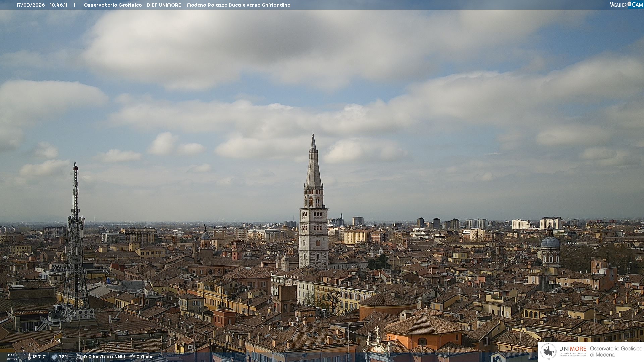Click the humidity water droplets icon
Screen dimensions: 644x362
(x=54, y=357)
